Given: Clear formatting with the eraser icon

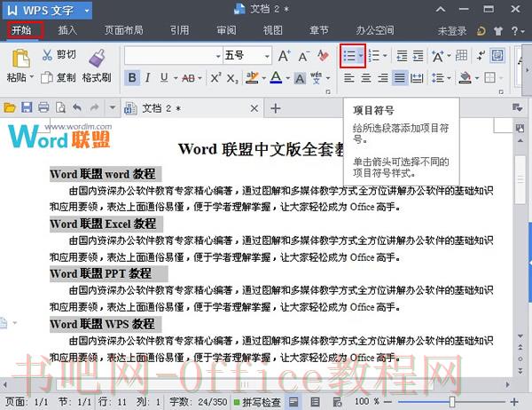Looking at the screenshot, I should (x=323, y=56).
